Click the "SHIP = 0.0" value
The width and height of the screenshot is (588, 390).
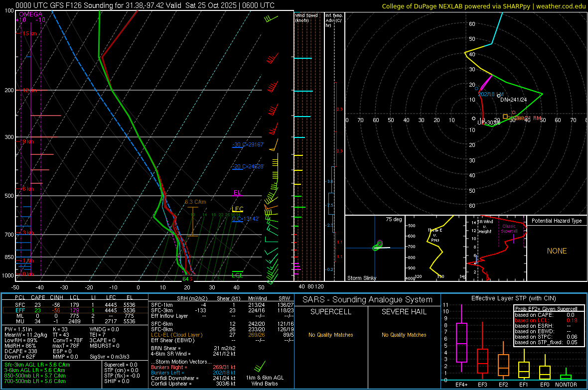[x=117, y=381]
